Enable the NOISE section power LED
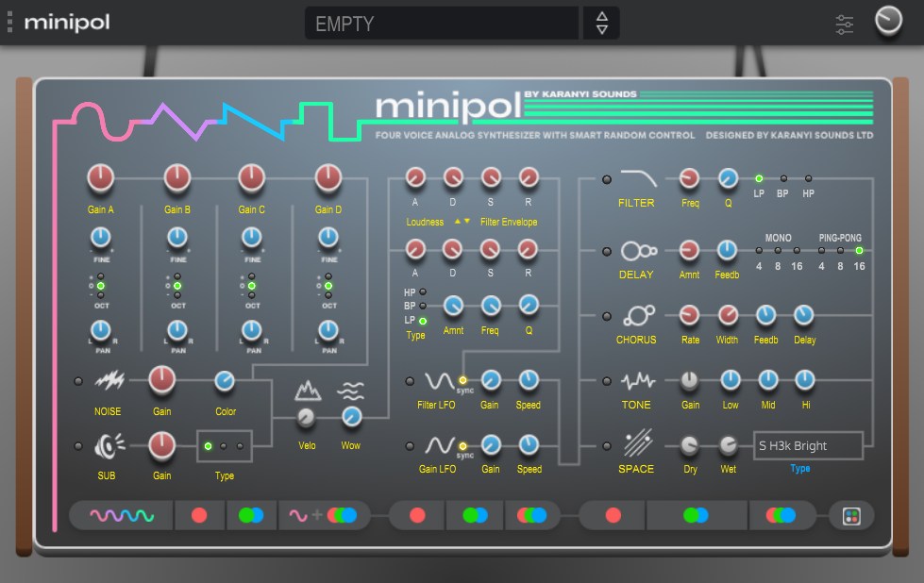 (x=78, y=381)
